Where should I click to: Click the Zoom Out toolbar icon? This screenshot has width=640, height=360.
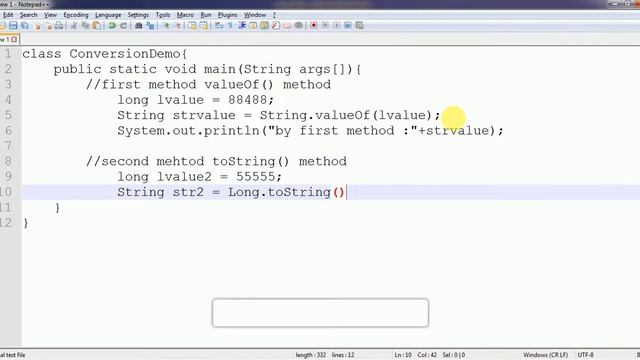[x=178, y=26]
